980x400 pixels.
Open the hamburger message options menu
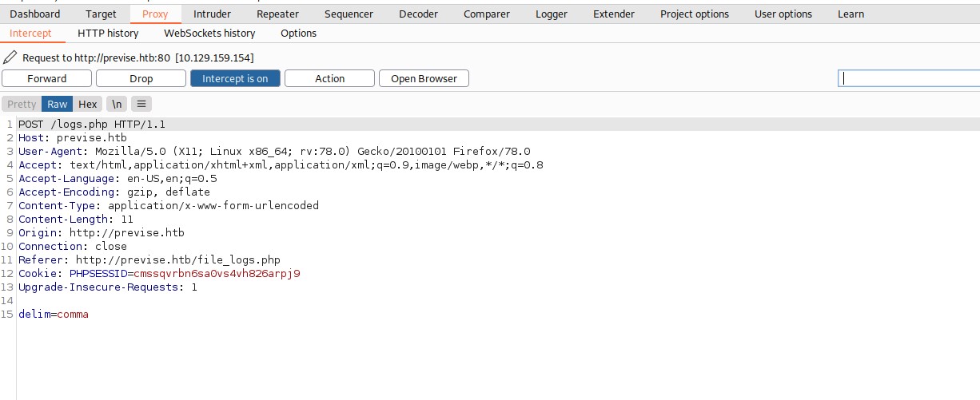[141, 104]
